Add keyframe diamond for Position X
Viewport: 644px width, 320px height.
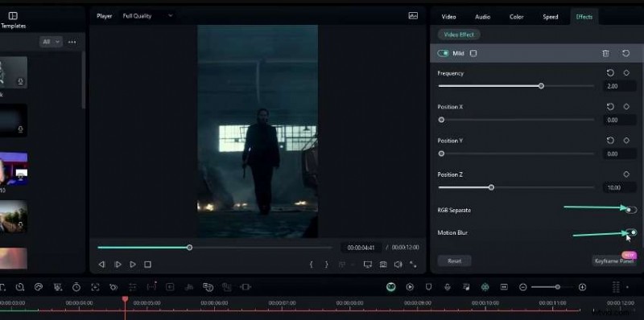click(626, 106)
